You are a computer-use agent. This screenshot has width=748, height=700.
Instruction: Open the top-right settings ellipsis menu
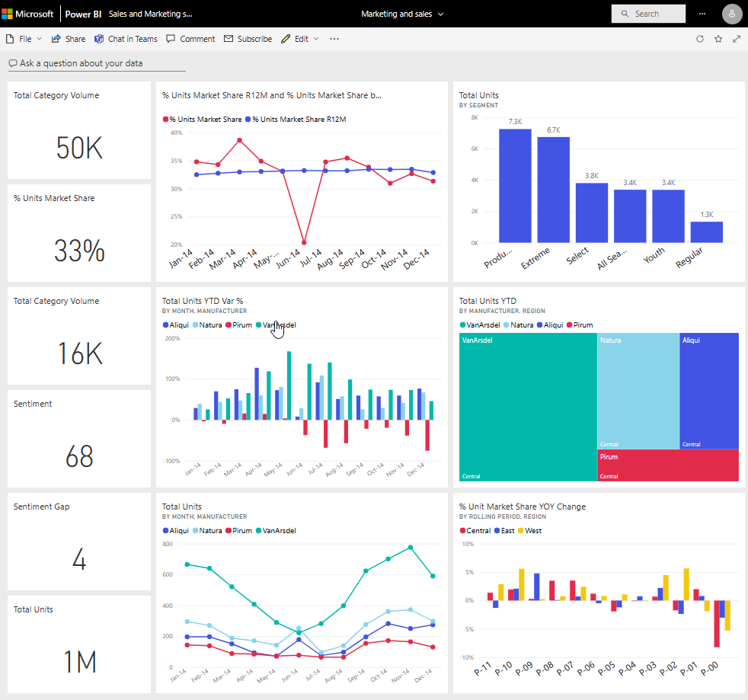702,14
